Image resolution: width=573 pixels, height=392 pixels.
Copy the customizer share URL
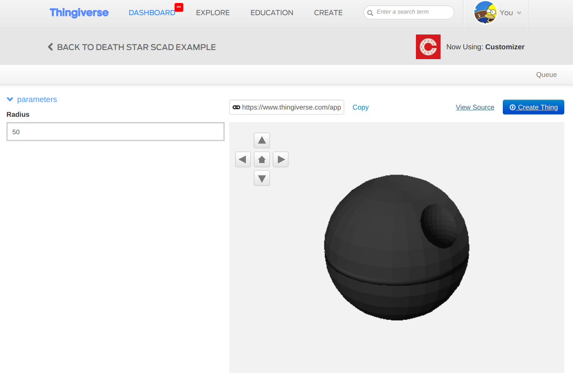point(360,107)
